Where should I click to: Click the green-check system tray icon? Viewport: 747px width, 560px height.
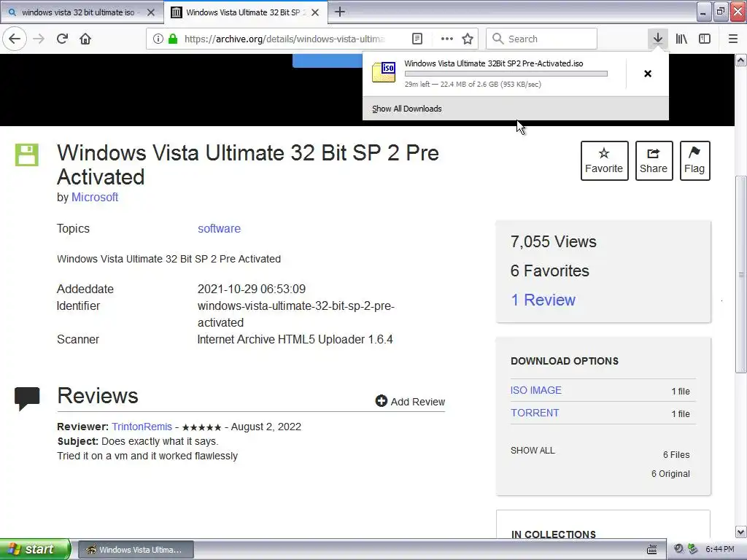click(x=692, y=549)
